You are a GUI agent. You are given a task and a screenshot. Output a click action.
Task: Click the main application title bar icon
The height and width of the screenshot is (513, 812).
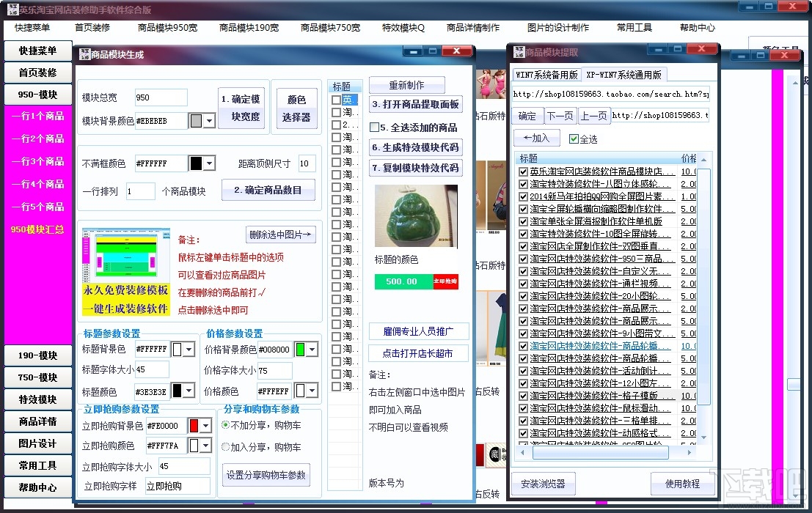pos(12,10)
